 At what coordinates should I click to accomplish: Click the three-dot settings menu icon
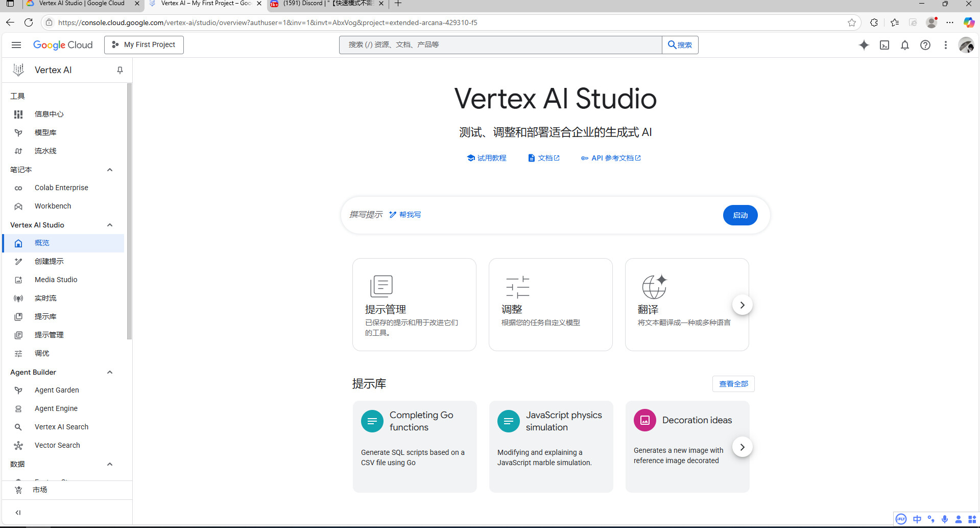click(x=945, y=45)
